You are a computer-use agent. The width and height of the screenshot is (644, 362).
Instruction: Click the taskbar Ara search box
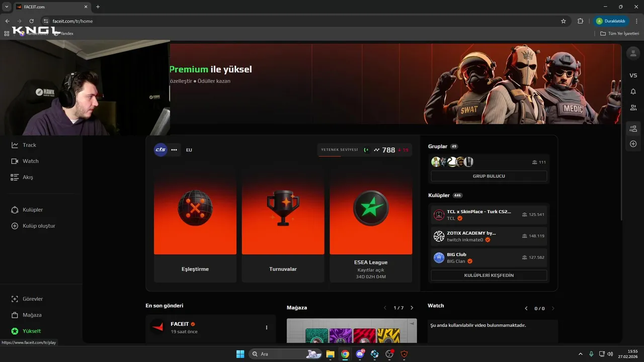click(285, 354)
